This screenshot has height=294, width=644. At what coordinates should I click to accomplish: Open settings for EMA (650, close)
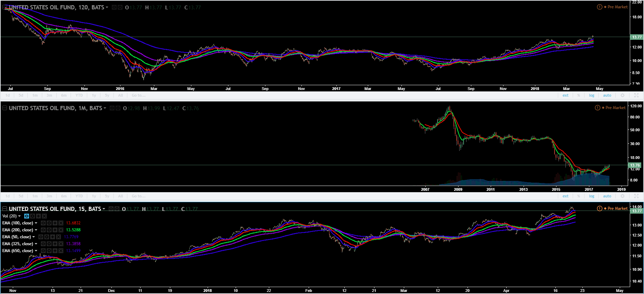tap(49, 251)
